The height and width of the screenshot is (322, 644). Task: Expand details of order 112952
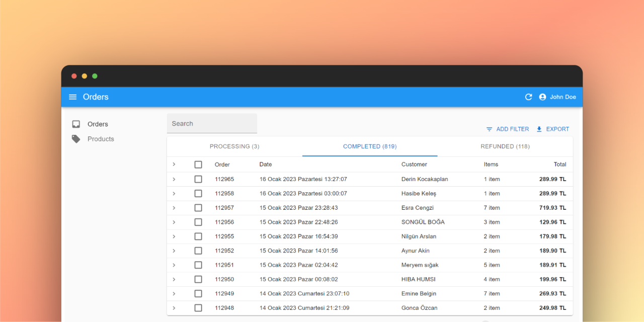click(174, 251)
